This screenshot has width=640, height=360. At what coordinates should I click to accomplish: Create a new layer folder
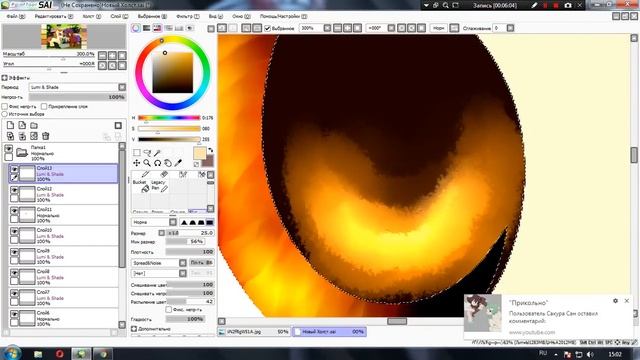(34, 125)
